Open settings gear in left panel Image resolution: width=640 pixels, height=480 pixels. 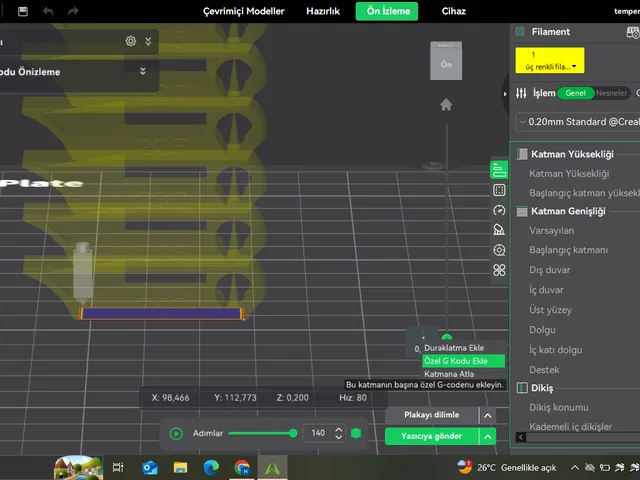pos(131,41)
